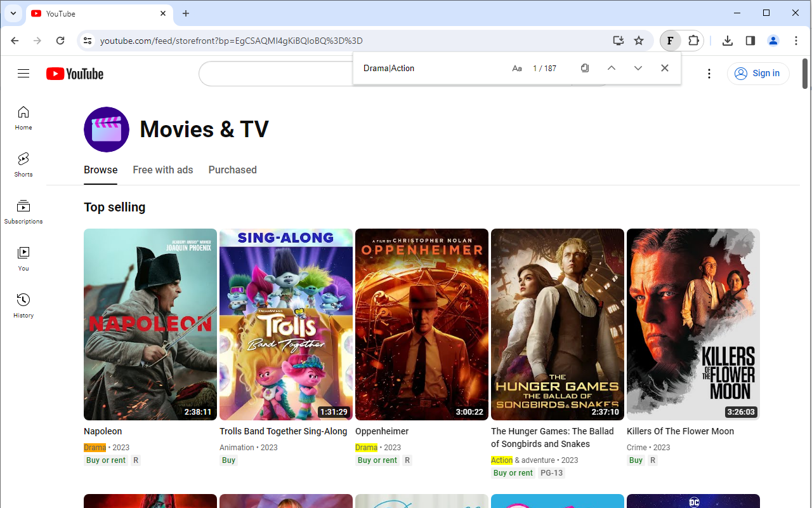
Task: Toggle the Chrome side panel
Action: [750, 41]
